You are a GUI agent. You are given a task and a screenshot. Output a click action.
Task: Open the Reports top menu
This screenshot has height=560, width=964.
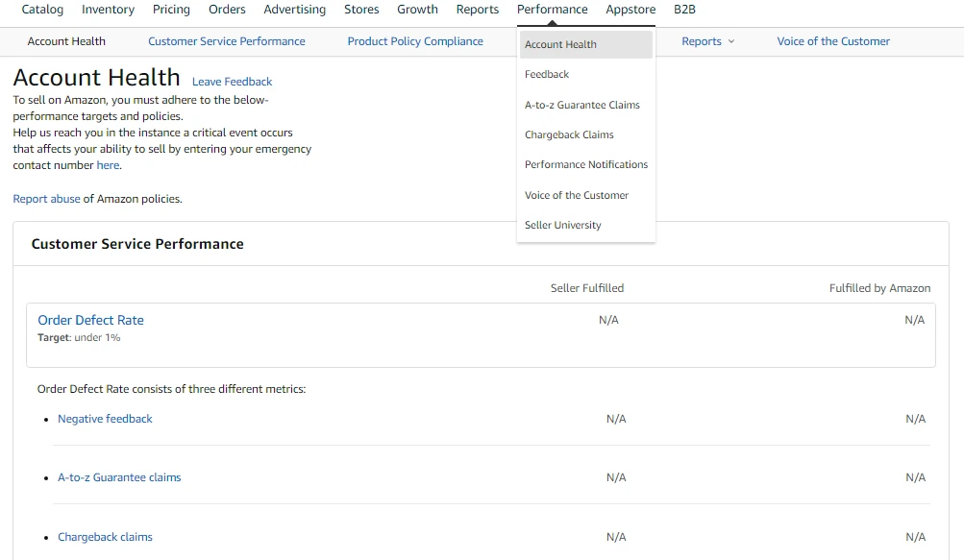click(477, 10)
